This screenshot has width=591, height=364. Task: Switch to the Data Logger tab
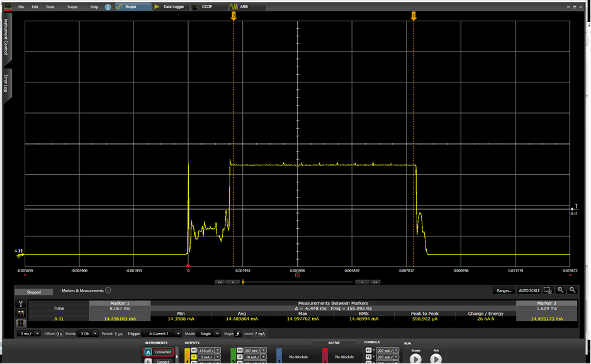click(169, 7)
